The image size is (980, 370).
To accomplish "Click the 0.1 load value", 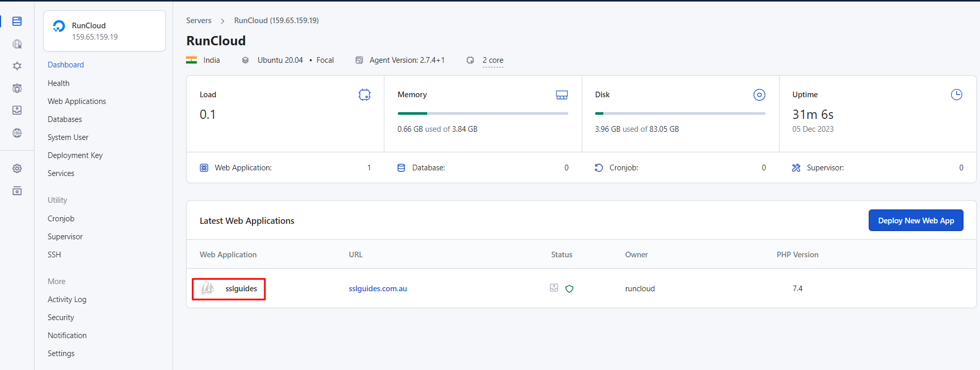I will tap(208, 114).
